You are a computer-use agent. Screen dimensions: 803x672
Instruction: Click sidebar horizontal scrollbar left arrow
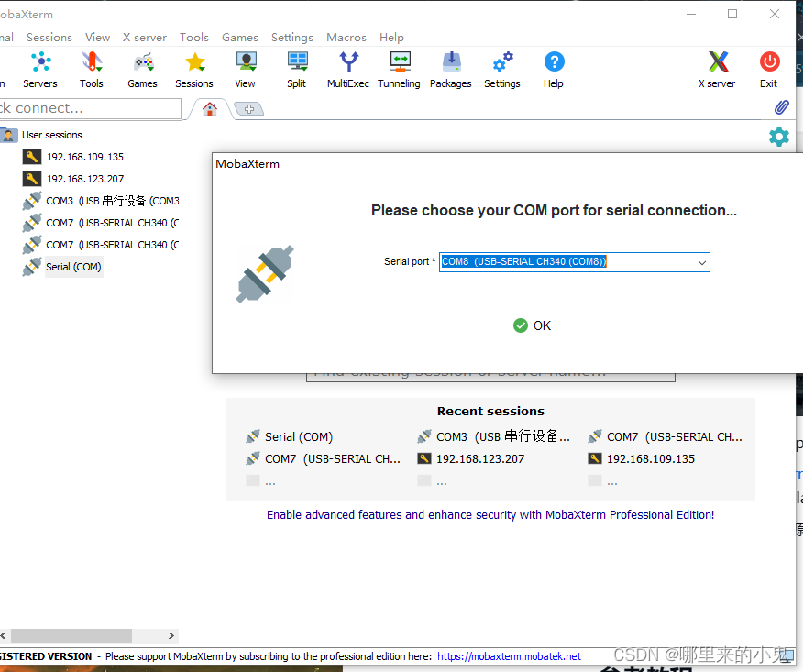[3, 635]
